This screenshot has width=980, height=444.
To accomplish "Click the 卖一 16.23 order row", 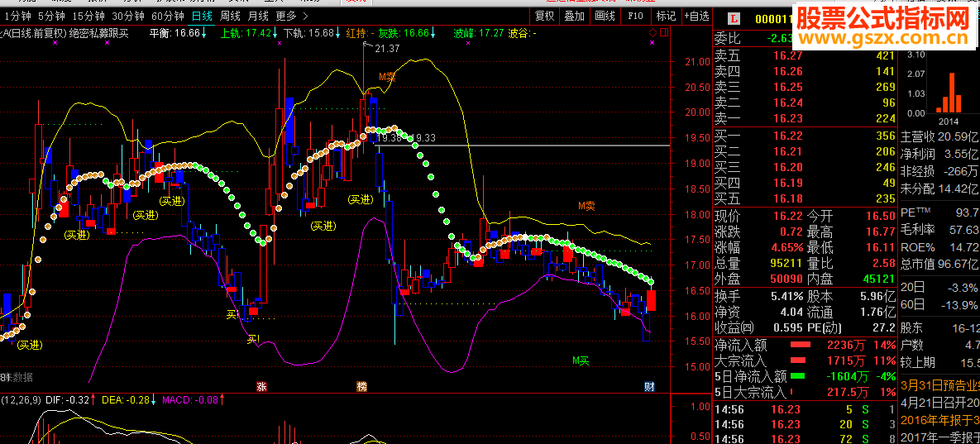I will tap(805, 118).
